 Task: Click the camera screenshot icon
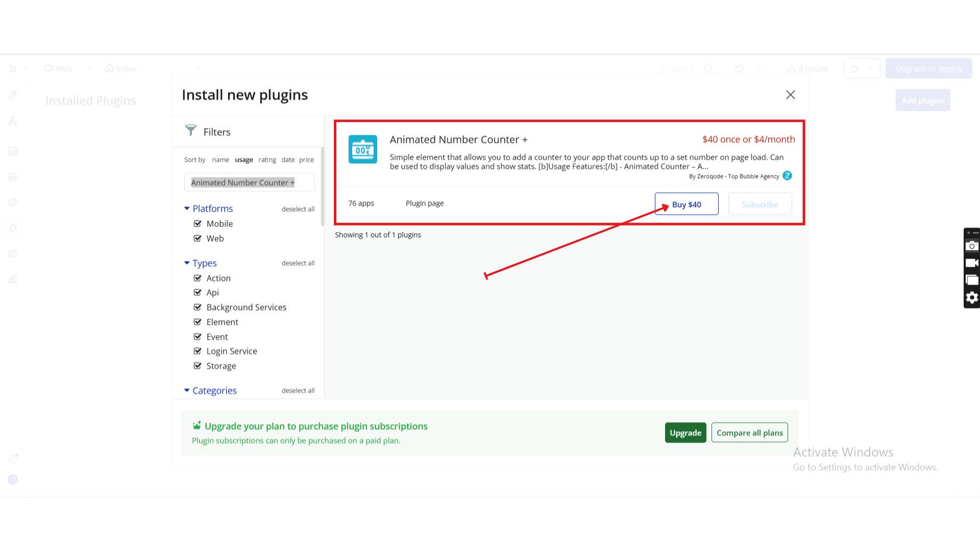click(972, 246)
